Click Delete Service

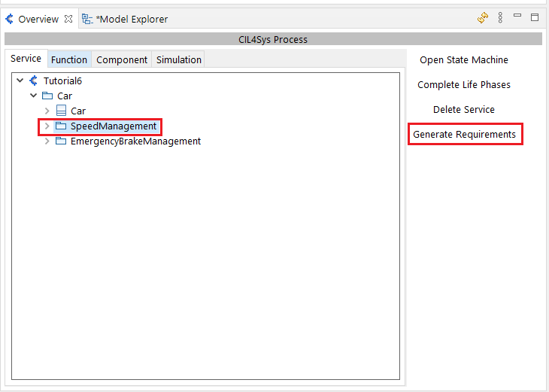(x=464, y=110)
